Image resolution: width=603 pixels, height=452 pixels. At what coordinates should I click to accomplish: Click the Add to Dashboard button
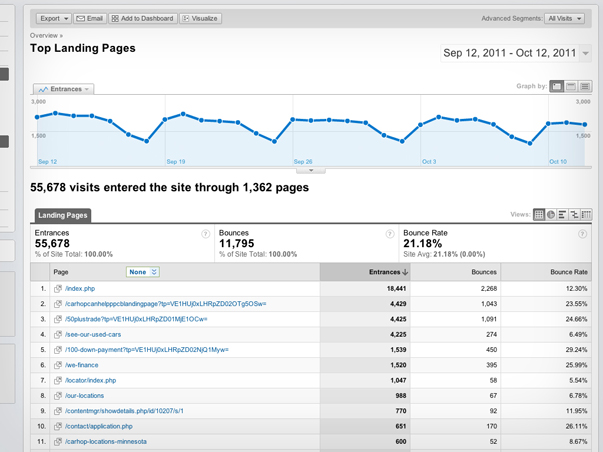click(x=142, y=18)
